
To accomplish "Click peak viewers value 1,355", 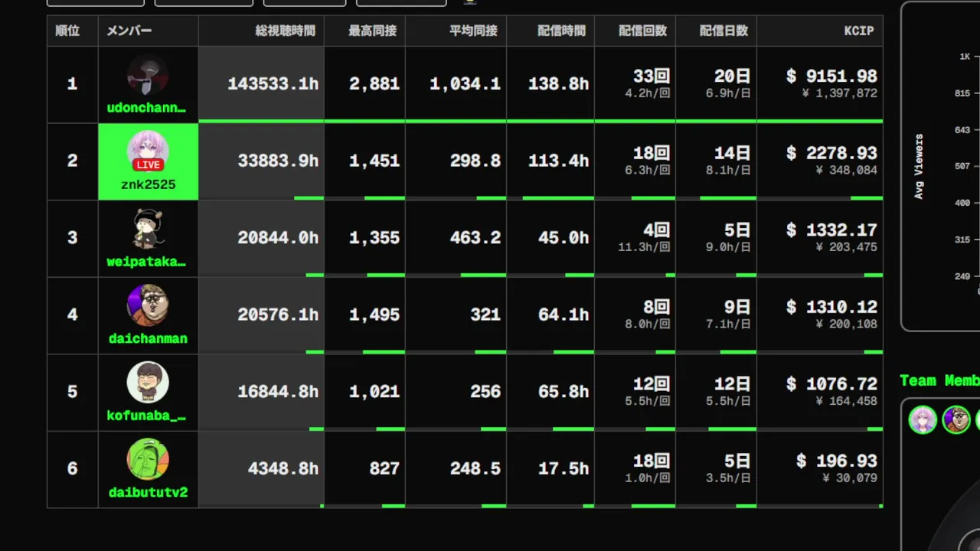I will [374, 237].
